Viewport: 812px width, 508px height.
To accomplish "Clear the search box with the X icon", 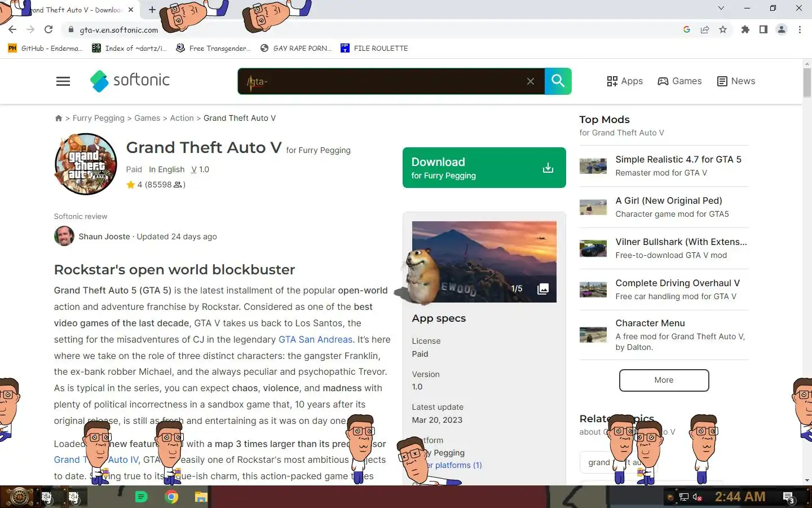I will pyautogui.click(x=531, y=81).
